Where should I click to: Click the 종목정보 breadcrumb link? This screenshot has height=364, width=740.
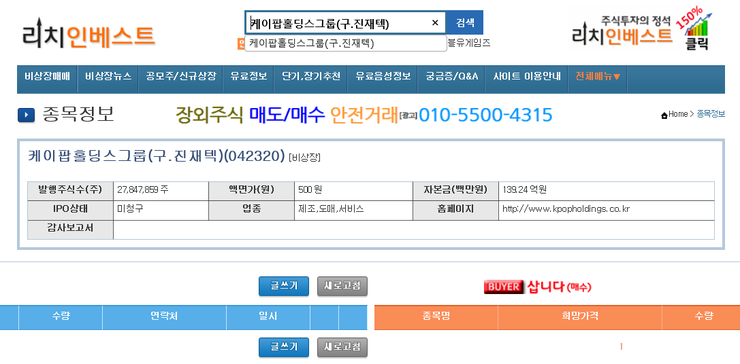[x=711, y=114]
